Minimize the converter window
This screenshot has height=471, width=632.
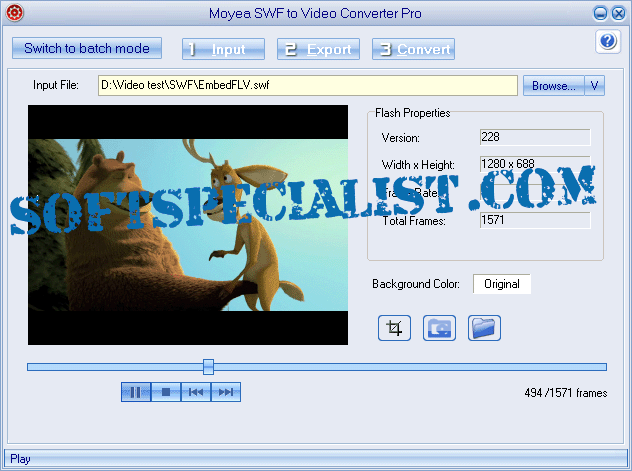[599, 13]
